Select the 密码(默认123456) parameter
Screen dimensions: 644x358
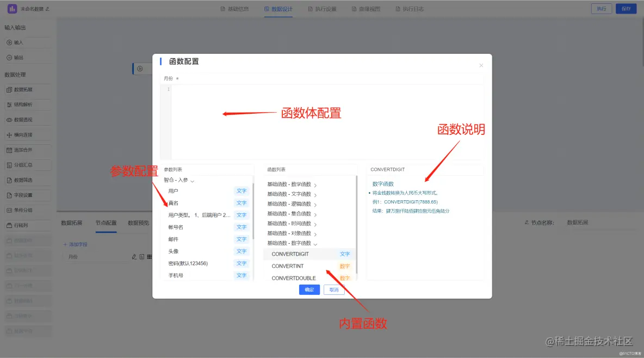(207, 263)
